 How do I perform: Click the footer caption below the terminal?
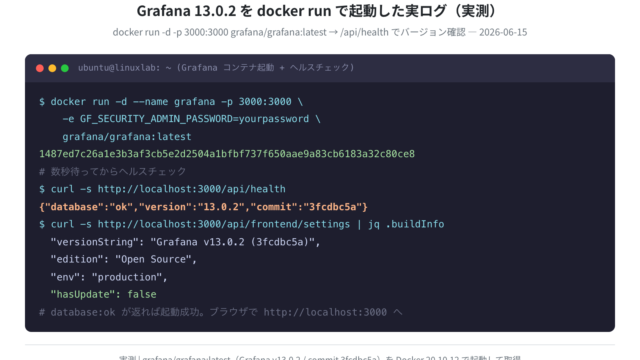tap(320, 358)
